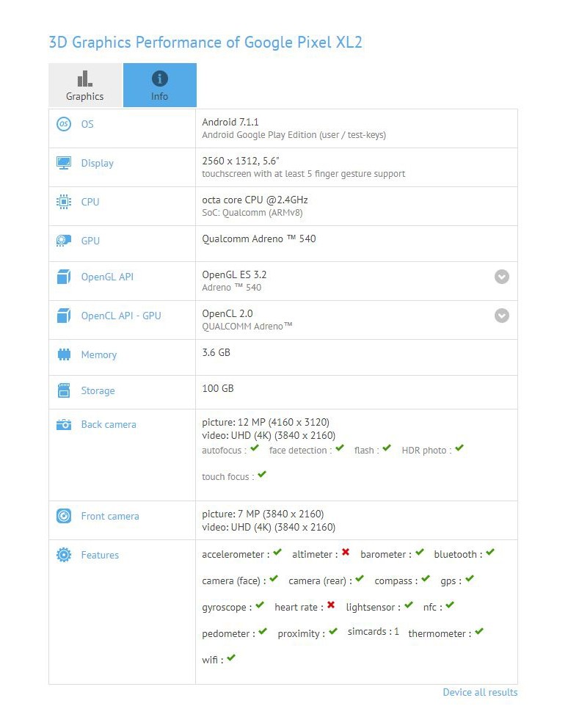Click the Back camera label
Viewport: 568px width, 728px height.
(x=109, y=424)
